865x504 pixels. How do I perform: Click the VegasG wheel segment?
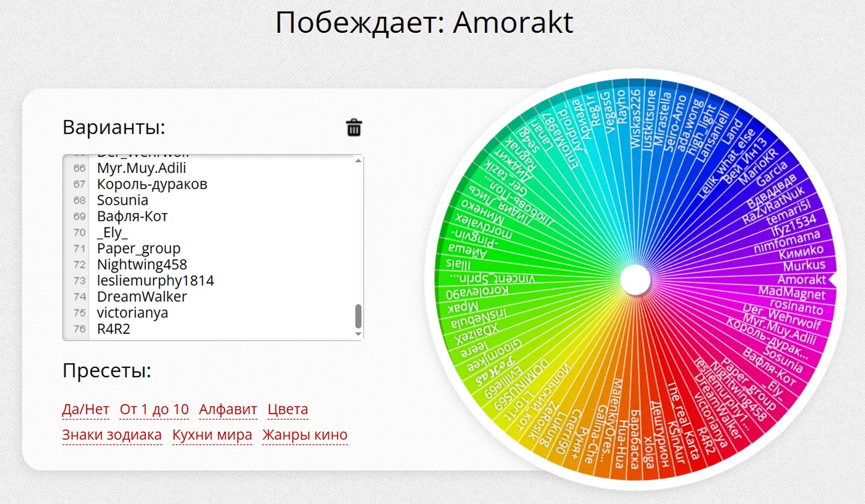point(608,112)
